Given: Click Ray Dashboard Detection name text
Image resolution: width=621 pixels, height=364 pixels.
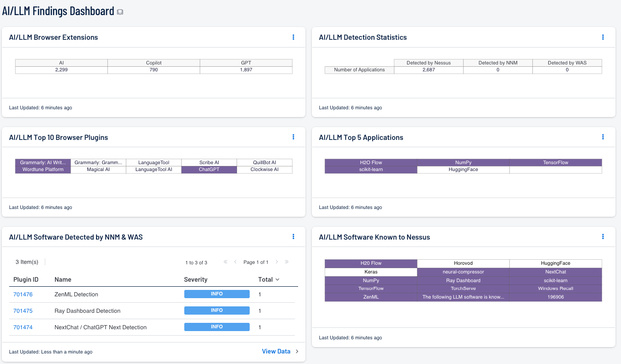Looking at the screenshot, I should (87, 311).
